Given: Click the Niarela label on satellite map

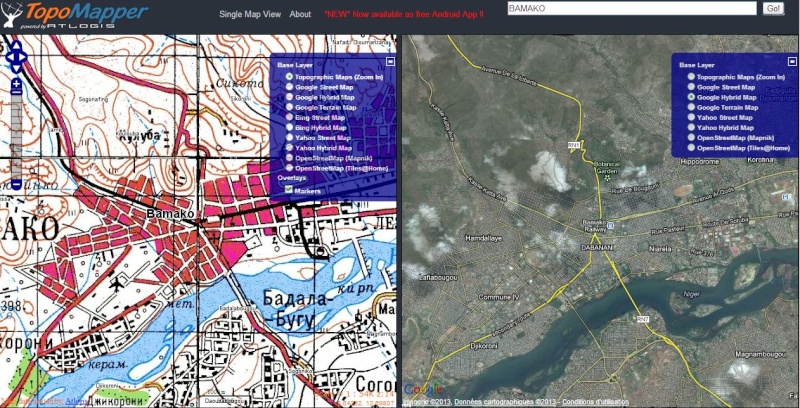Looking at the screenshot, I should pos(660,249).
